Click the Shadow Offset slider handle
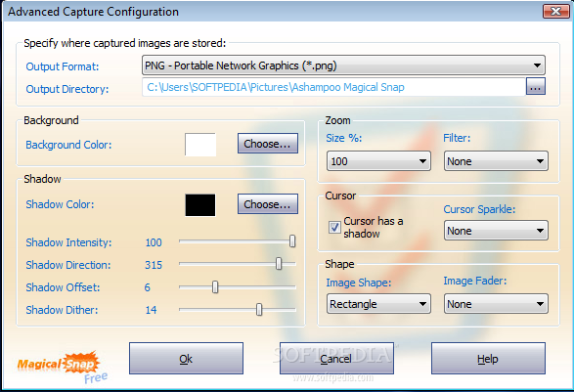Screen dimensions: 574x392 point(215,287)
